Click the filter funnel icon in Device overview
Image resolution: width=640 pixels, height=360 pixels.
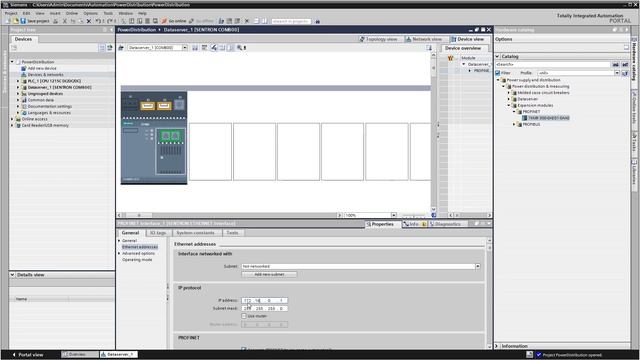pyautogui.click(x=451, y=58)
